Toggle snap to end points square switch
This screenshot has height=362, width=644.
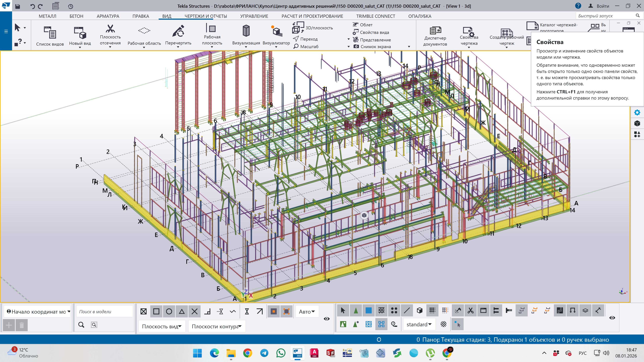pyautogui.click(x=156, y=312)
